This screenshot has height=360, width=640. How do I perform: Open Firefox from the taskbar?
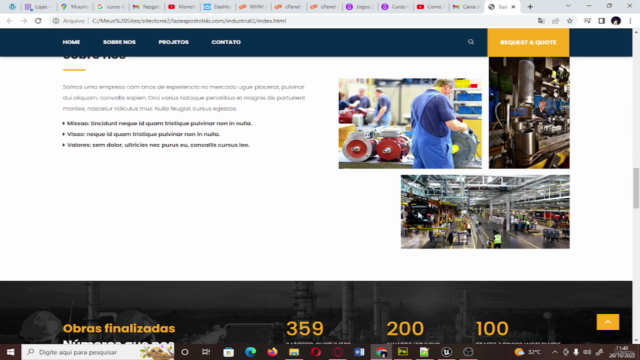tap(272, 352)
